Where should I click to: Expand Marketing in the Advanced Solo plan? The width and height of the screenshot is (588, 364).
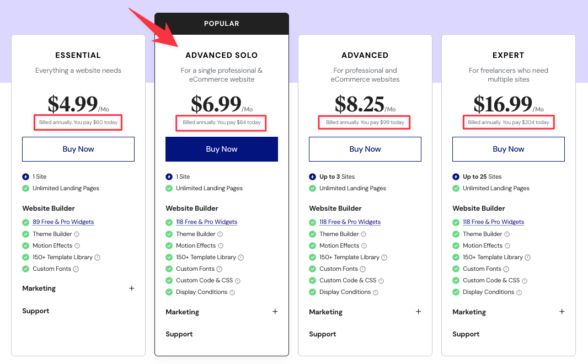(275, 312)
